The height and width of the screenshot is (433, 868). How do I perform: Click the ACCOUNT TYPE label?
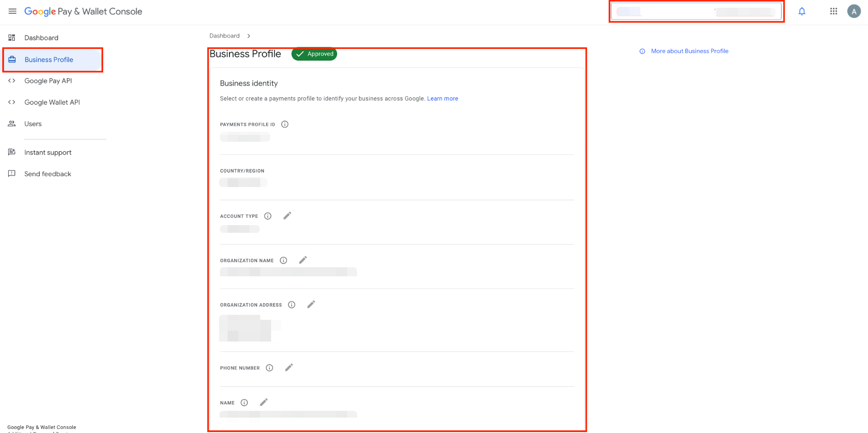click(239, 216)
